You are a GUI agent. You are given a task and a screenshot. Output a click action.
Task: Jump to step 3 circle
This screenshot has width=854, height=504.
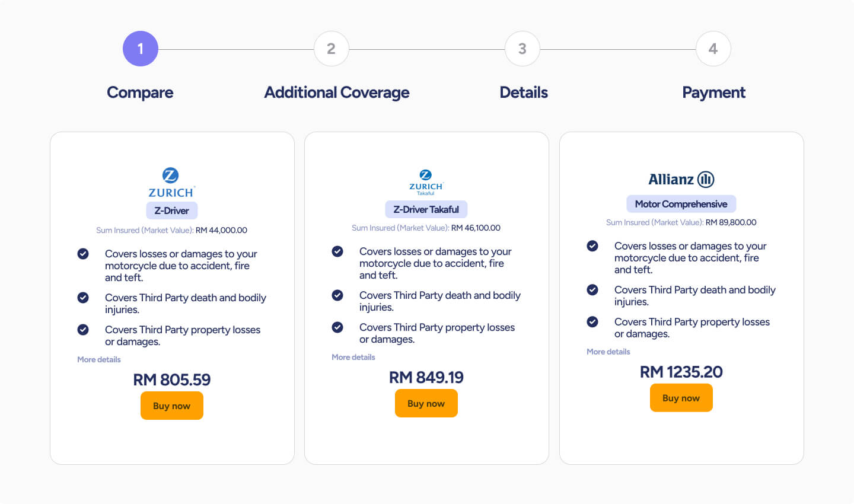522,49
